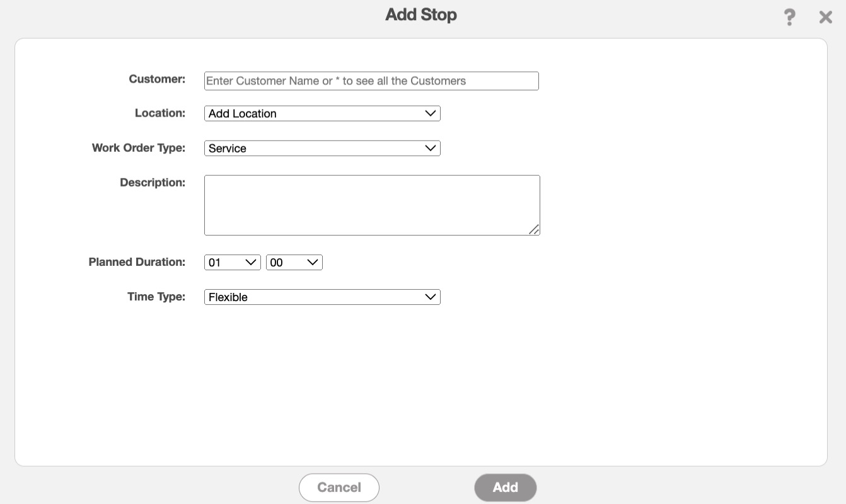Viewport: 846px width, 504px height.
Task: Click the Customer name input field
Action: (371, 81)
